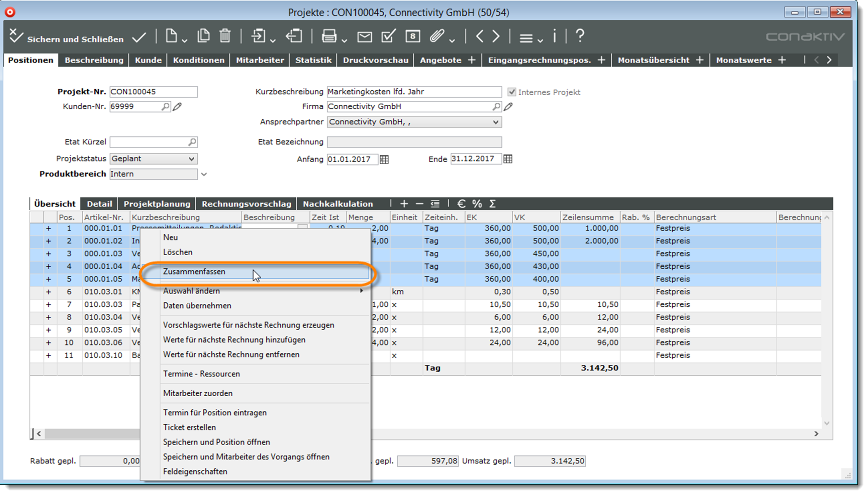Click the question mark help icon
Screen dimensions: 868x495
[x=580, y=35]
